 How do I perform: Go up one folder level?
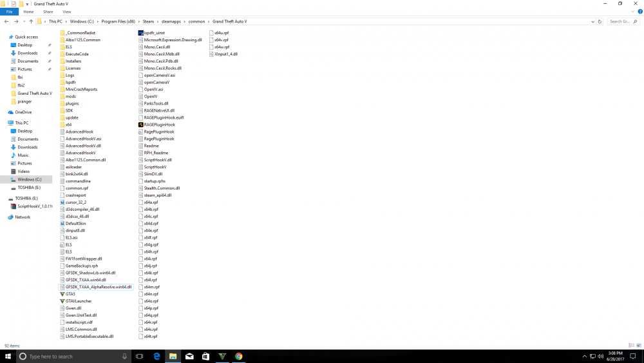(31, 21)
